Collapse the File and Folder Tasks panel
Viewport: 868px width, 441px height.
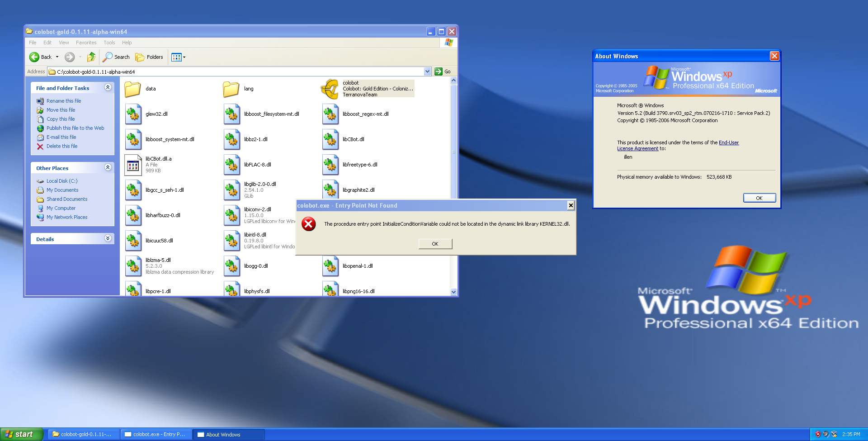click(108, 88)
